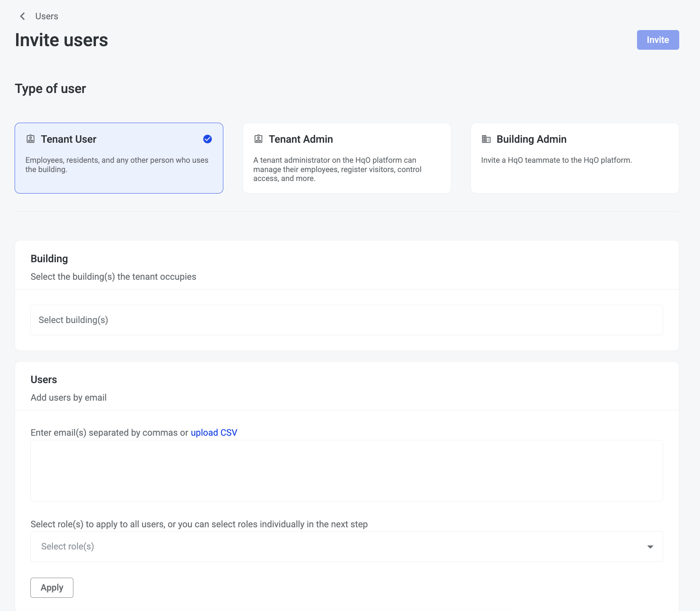700x611 pixels.
Task: Click the roles dropdown caret arrow
Action: point(650,547)
